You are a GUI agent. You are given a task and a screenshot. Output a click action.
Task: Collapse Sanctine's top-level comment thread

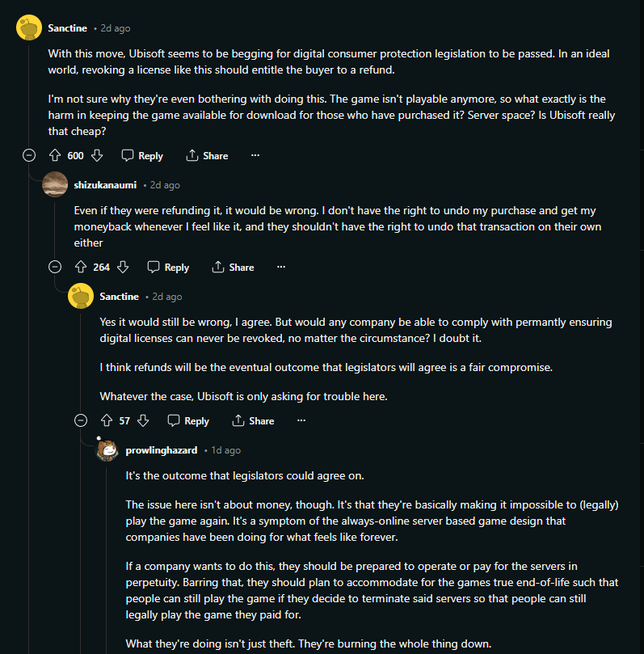pos(29,155)
